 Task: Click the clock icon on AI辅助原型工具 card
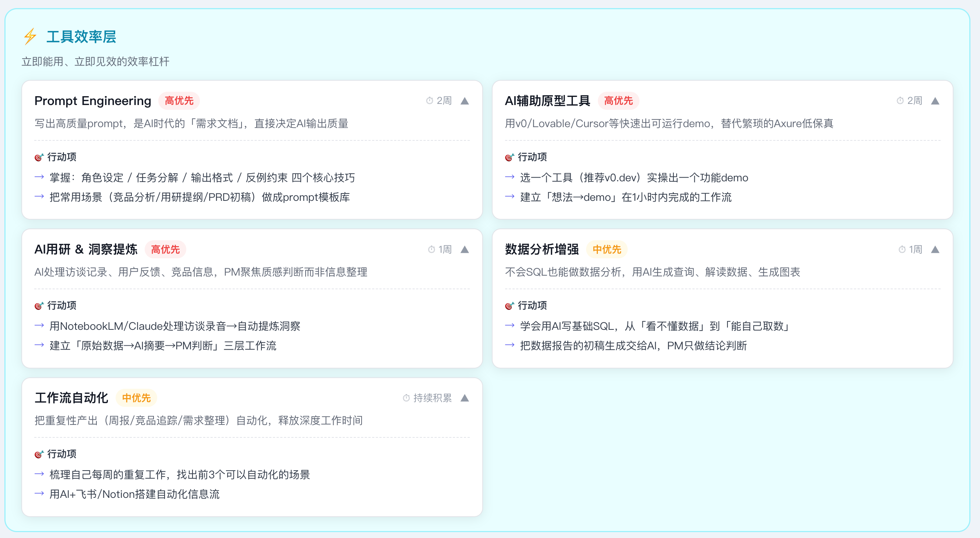coord(900,101)
